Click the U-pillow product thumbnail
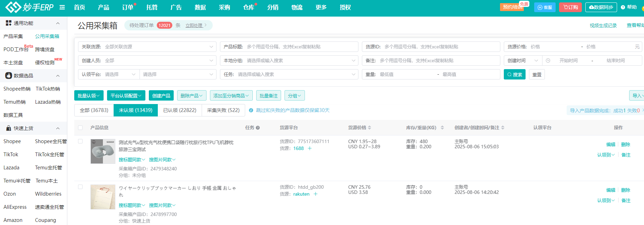 pos(103,151)
